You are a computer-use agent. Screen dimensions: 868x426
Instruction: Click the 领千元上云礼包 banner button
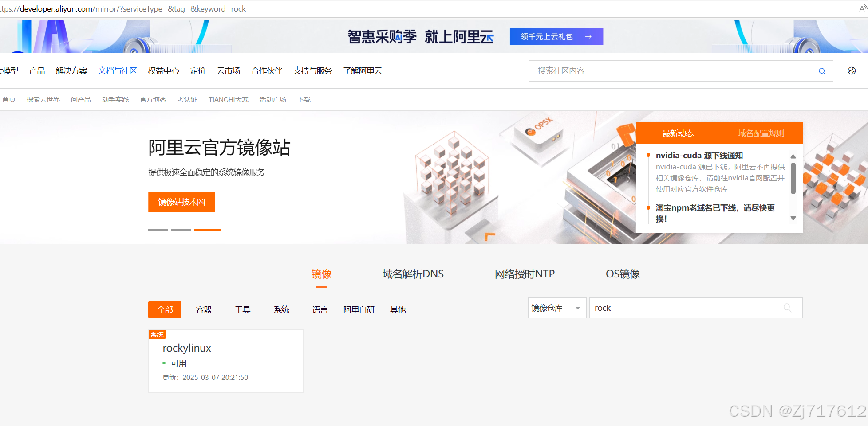click(x=556, y=36)
